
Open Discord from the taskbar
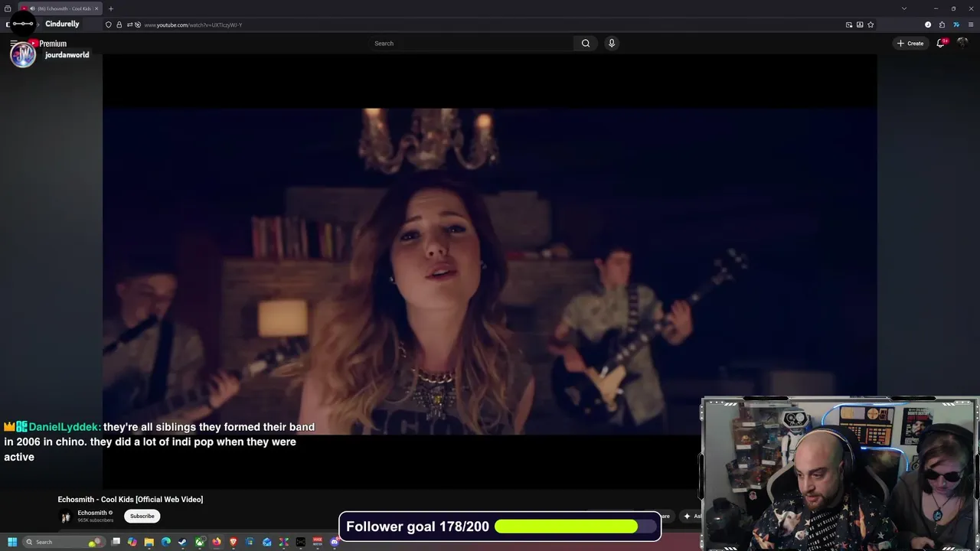point(334,542)
